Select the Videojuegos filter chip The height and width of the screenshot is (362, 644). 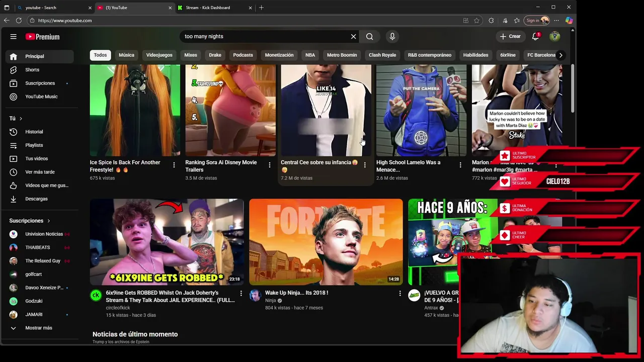[x=159, y=55]
